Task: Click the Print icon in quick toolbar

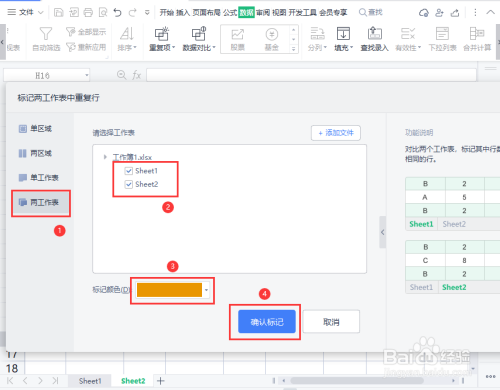Action: point(88,13)
